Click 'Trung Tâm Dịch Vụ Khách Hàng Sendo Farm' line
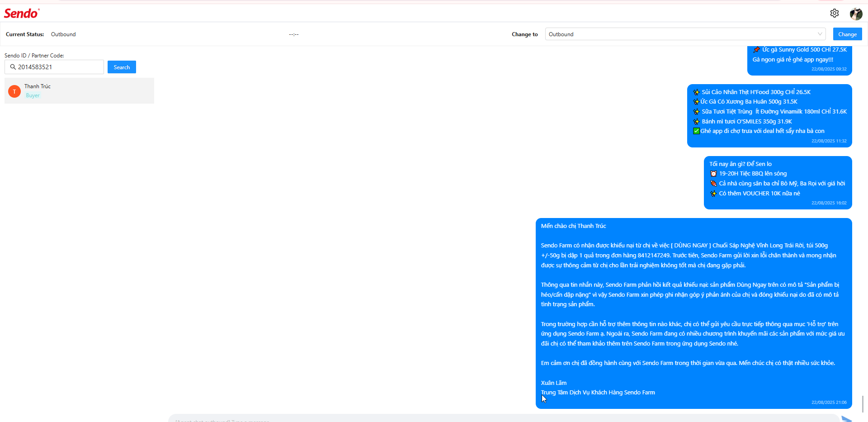 click(598, 392)
